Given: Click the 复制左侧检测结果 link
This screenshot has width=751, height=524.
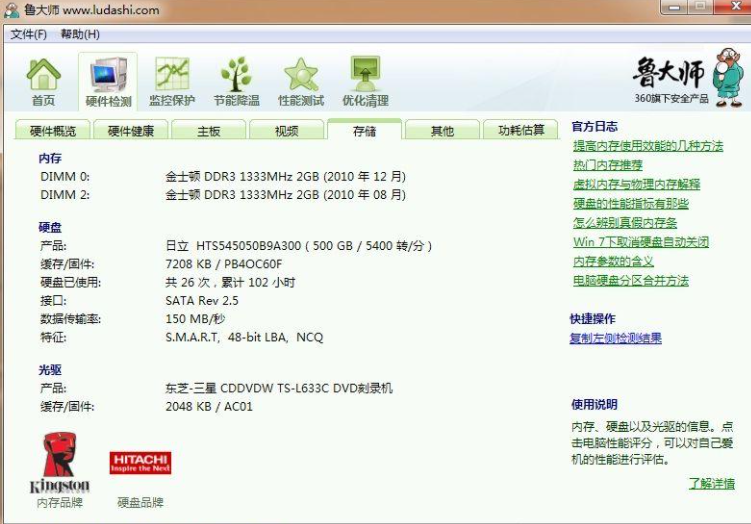Looking at the screenshot, I should (615, 338).
